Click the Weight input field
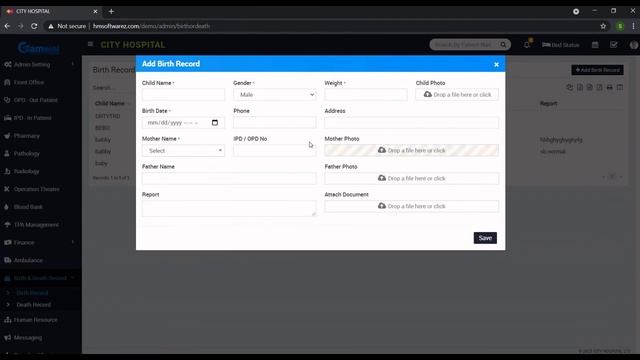Screen dimensions: 640x360 pyautogui.click(x=366, y=95)
